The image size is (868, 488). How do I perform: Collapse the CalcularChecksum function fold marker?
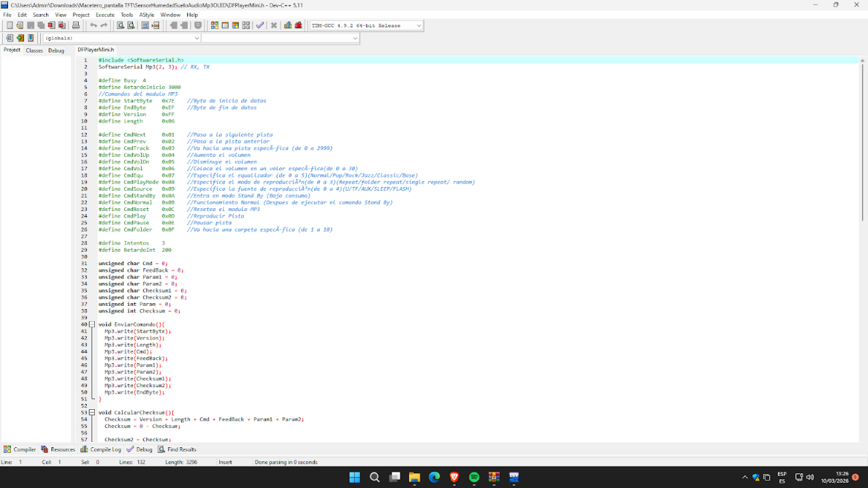pos(92,413)
